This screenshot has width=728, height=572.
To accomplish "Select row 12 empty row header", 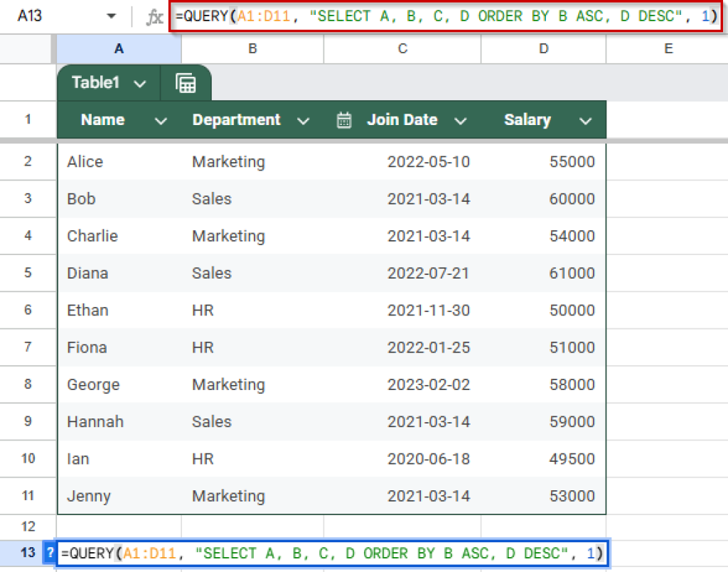I will (28, 526).
